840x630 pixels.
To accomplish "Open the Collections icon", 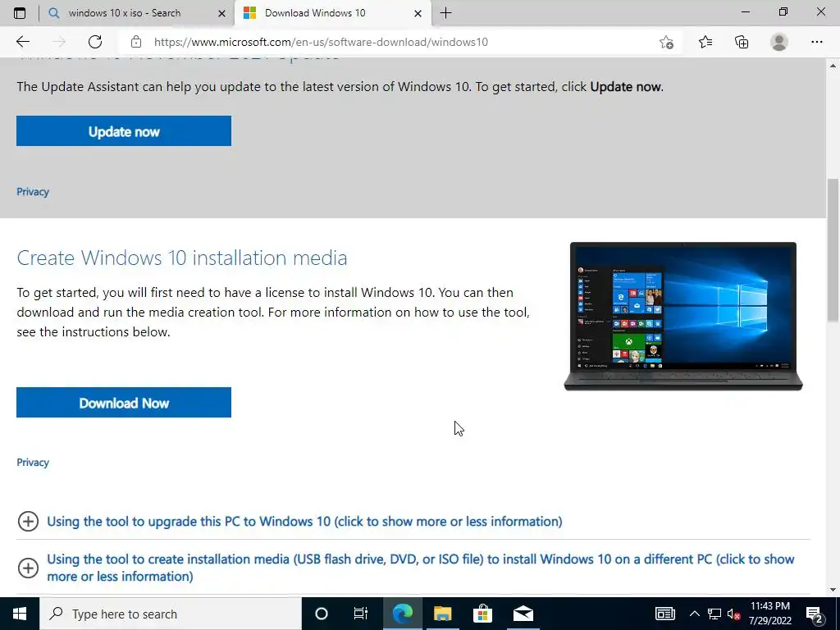I will pyautogui.click(x=742, y=42).
